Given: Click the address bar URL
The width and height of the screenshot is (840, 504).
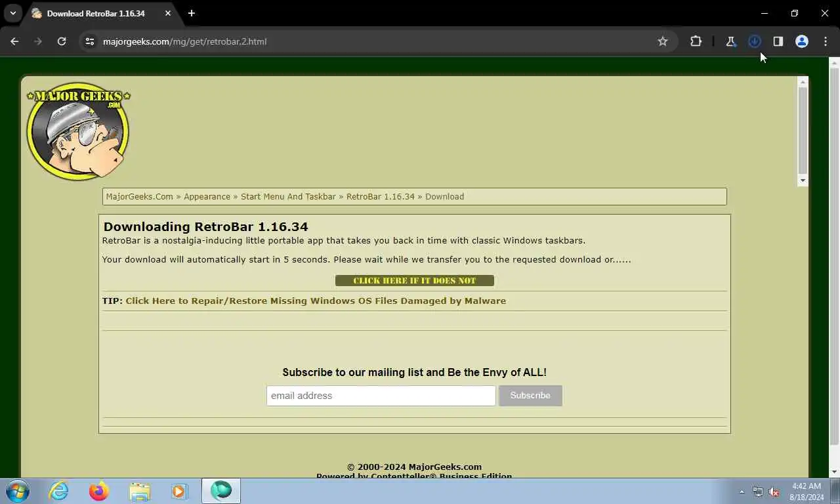Looking at the screenshot, I should click(x=184, y=41).
